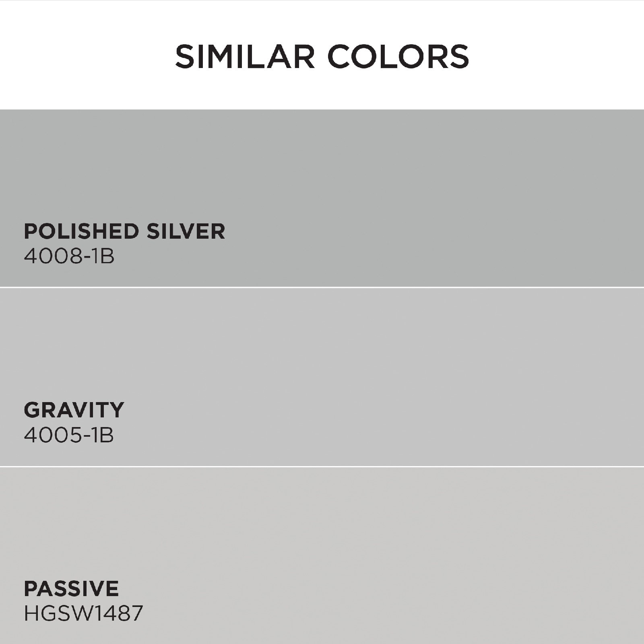Click the "SIMILAR COLORS" heading
644x644 pixels.
click(x=322, y=56)
